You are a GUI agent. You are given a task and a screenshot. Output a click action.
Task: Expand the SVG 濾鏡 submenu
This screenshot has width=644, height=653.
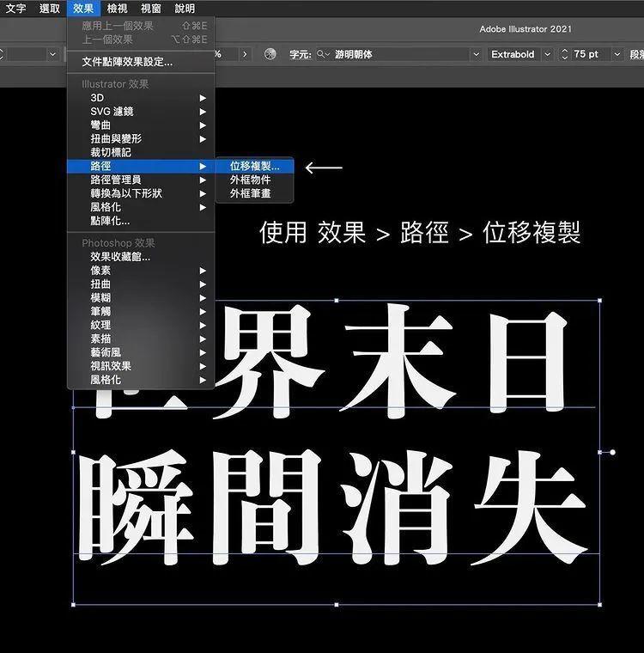coord(112,112)
